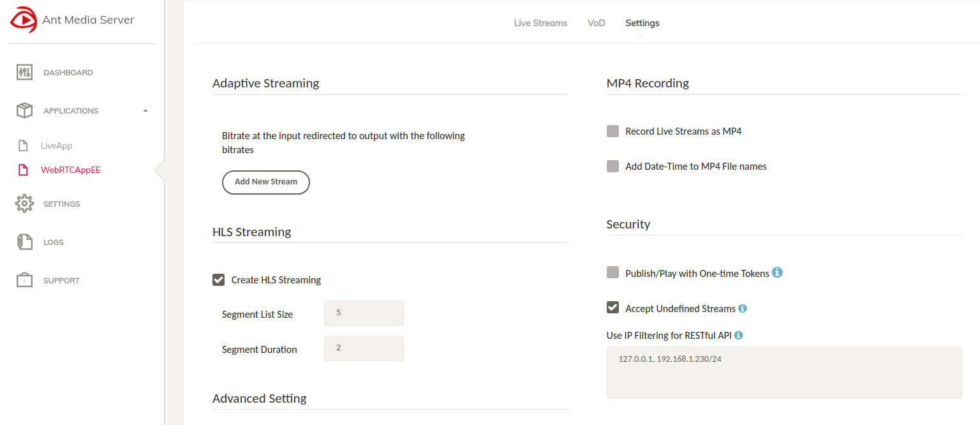Click the Segment List Size field
Viewport: 980px width, 425px height.
pyautogui.click(x=364, y=313)
